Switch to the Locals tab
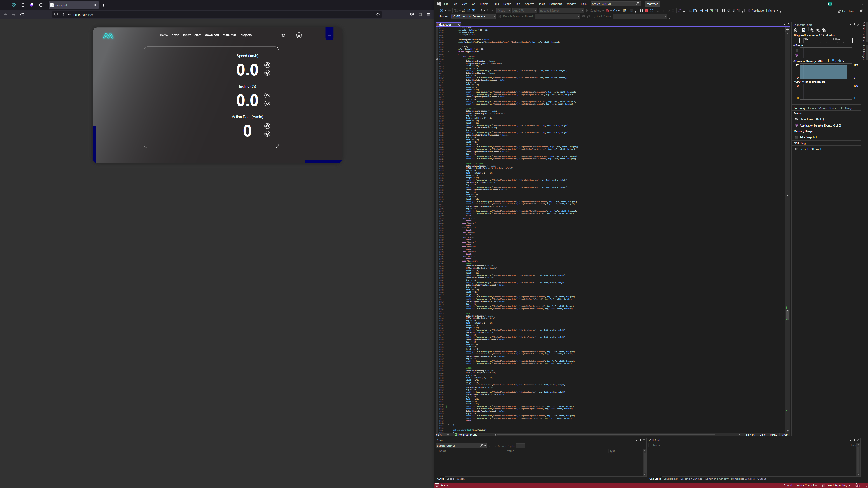Screen dimensions: 868x488 (450, 479)
